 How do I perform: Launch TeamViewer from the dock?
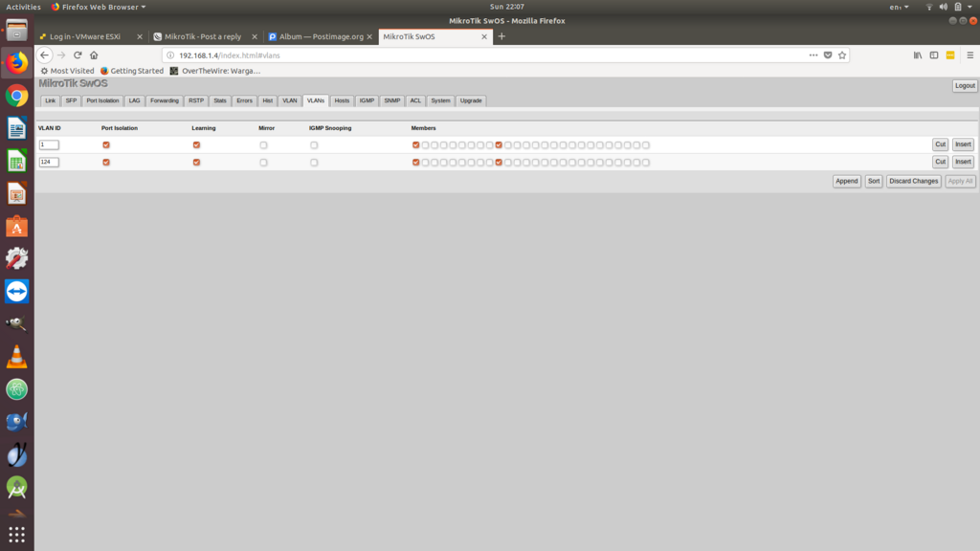(x=17, y=291)
